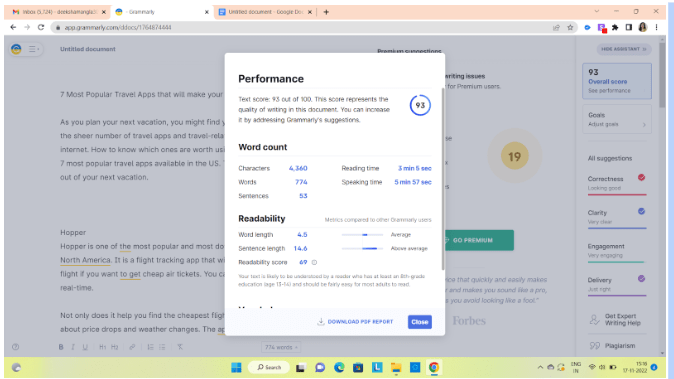Click the Reading time 3 min 5 sec

(x=414, y=168)
